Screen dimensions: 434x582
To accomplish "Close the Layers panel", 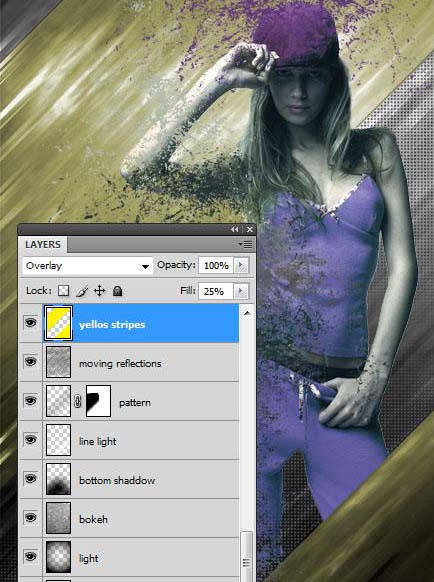I will point(250,230).
